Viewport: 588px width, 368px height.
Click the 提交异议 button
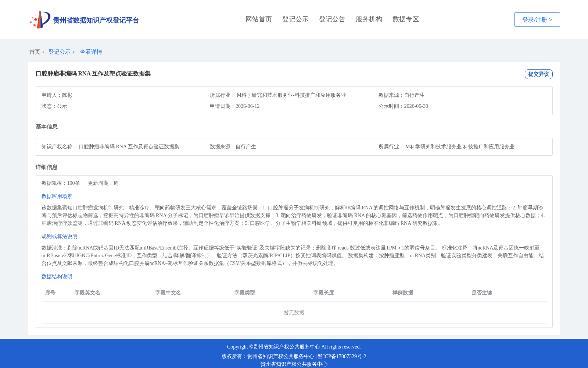(538, 74)
